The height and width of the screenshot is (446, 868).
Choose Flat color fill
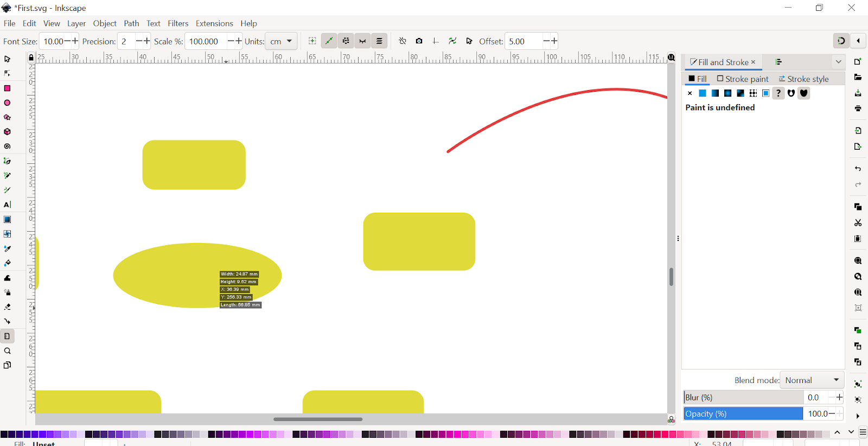click(x=703, y=93)
